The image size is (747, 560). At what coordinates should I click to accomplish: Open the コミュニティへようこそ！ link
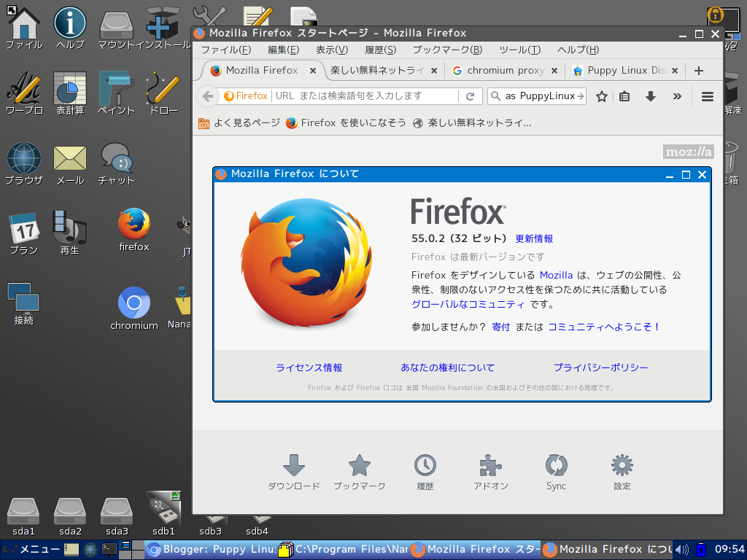pos(604,327)
